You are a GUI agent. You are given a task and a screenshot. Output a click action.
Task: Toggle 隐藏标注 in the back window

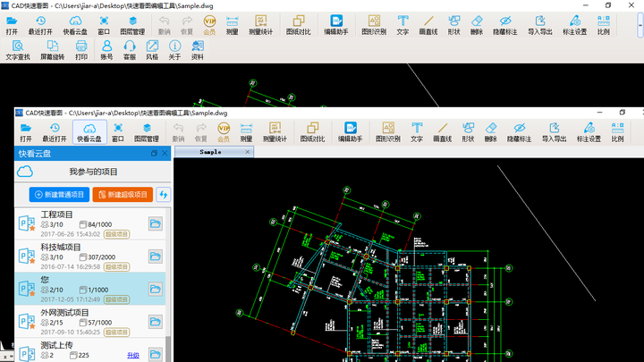(x=505, y=25)
